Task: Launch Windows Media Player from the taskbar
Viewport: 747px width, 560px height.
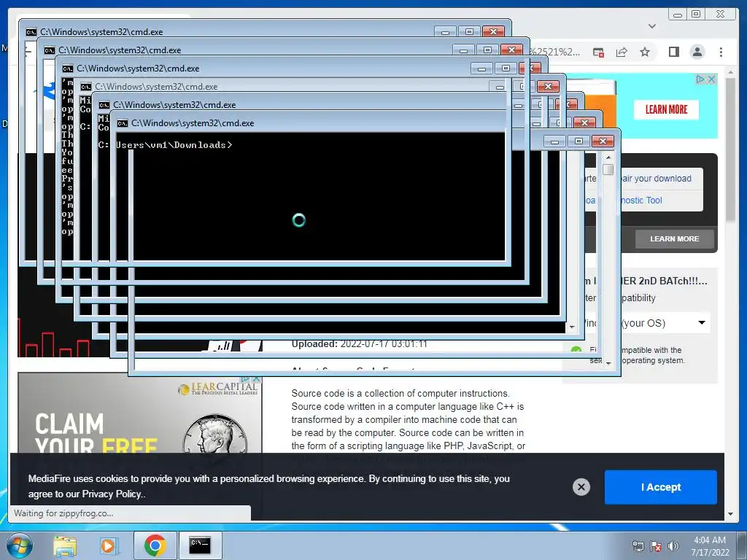Action: [108, 546]
